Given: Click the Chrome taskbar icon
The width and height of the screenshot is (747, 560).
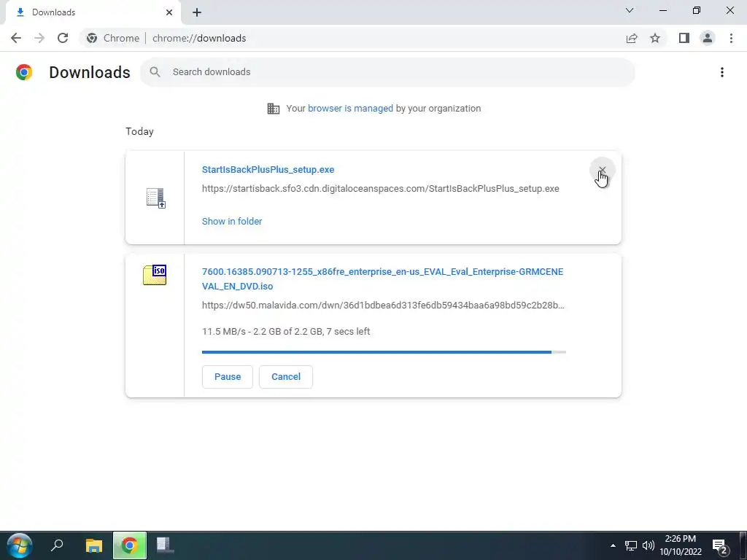Looking at the screenshot, I should click(130, 545).
